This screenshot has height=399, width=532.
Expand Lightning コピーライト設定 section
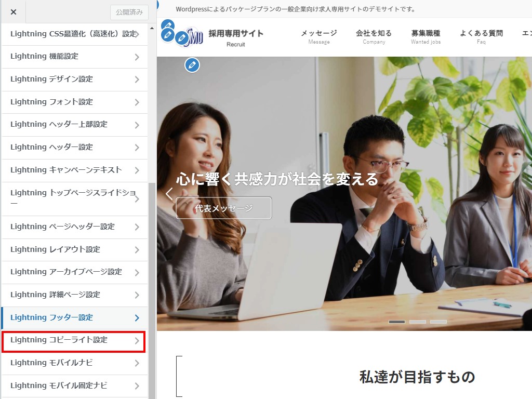coord(74,340)
